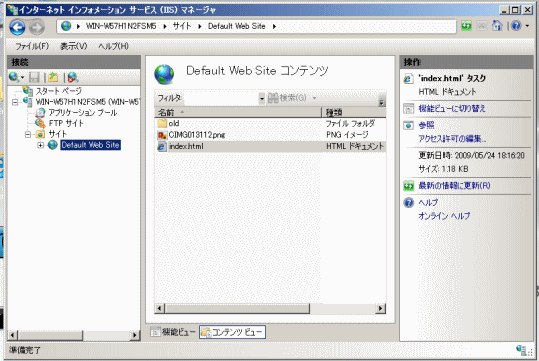Click the large globe icon beside Default Web Site コンテンツ

point(164,74)
